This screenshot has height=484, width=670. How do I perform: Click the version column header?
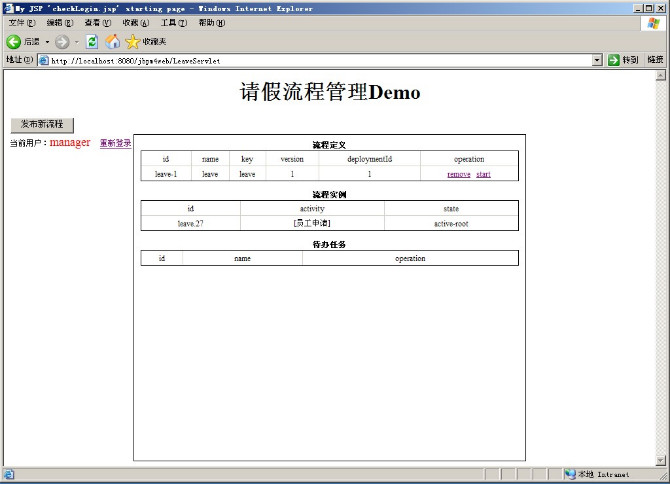point(292,159)
